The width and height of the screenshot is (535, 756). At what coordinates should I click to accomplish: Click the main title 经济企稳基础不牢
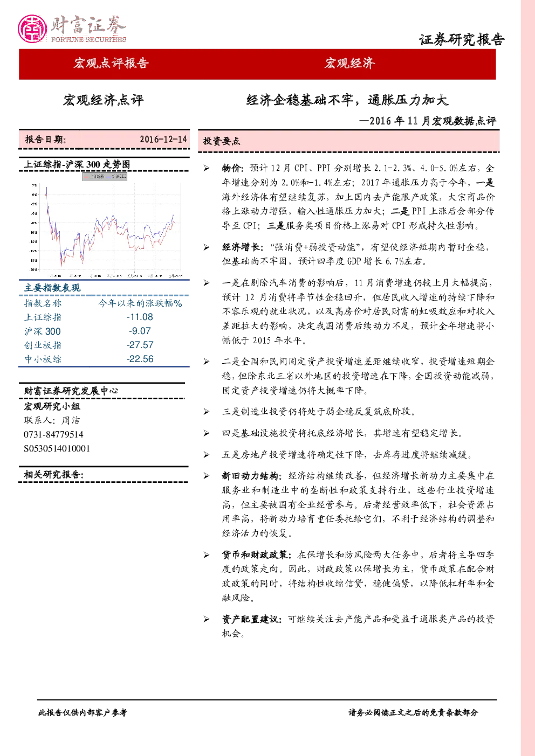(x=300, y=100)
